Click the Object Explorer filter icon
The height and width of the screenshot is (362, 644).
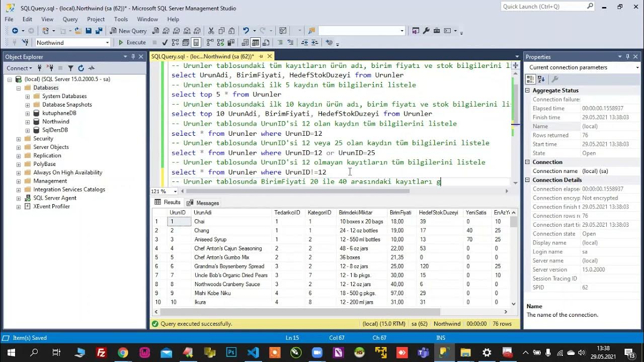[x=70, y=68]
